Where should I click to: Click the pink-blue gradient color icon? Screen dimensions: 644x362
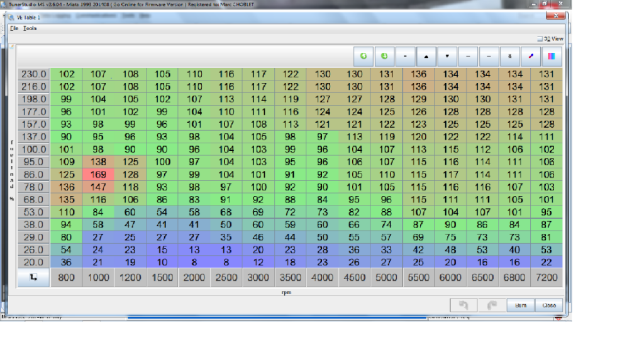tap(552, 56)
